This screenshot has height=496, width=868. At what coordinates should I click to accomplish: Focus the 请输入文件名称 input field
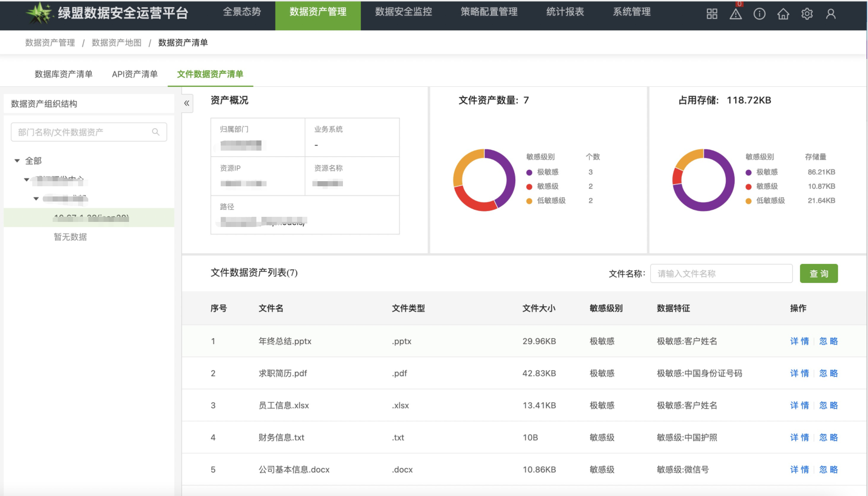721,274
